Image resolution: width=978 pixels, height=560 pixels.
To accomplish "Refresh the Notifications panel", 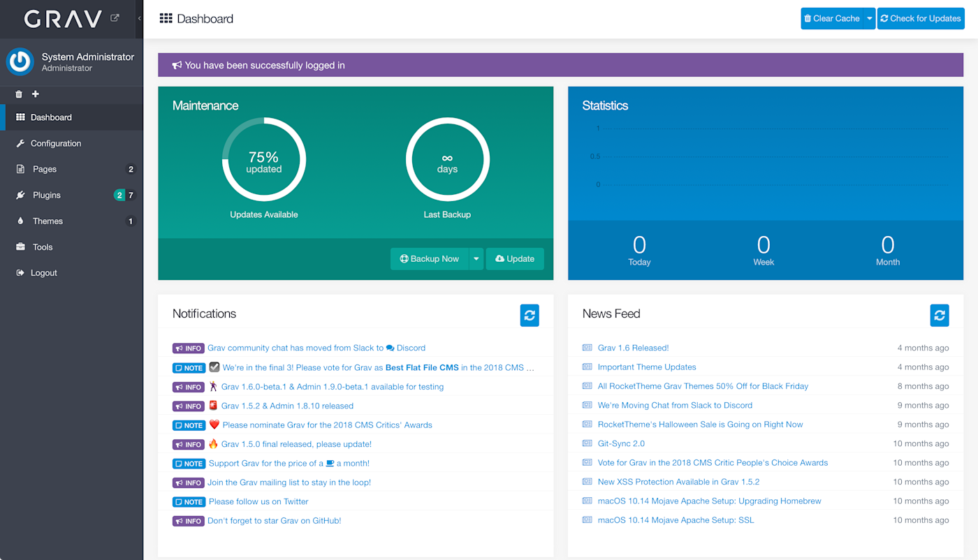I will [530, 315].
